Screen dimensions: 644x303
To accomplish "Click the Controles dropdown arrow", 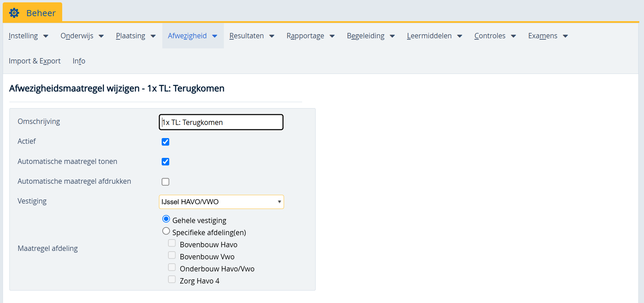I will [514, 36].
